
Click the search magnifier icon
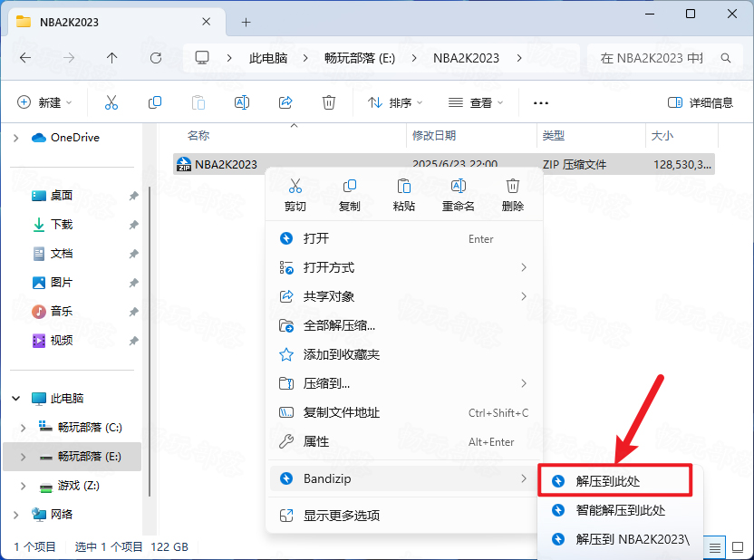[726, 58]
